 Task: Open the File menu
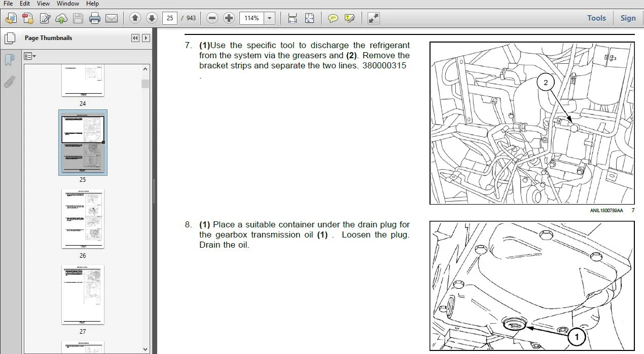(8, 3)
